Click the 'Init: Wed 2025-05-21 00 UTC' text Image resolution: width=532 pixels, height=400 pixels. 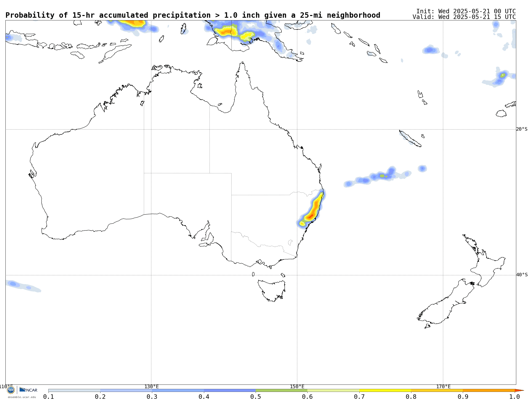[x=466, y=11]
